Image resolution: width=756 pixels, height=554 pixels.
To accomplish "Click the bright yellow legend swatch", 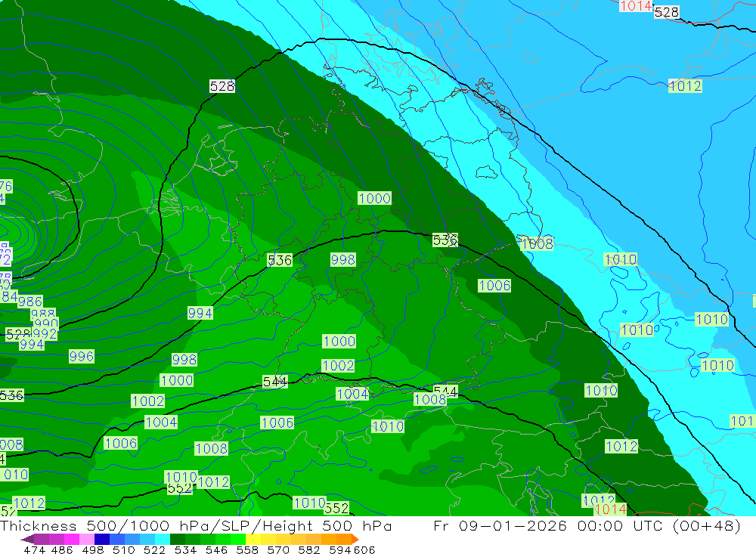I will 253,539.
